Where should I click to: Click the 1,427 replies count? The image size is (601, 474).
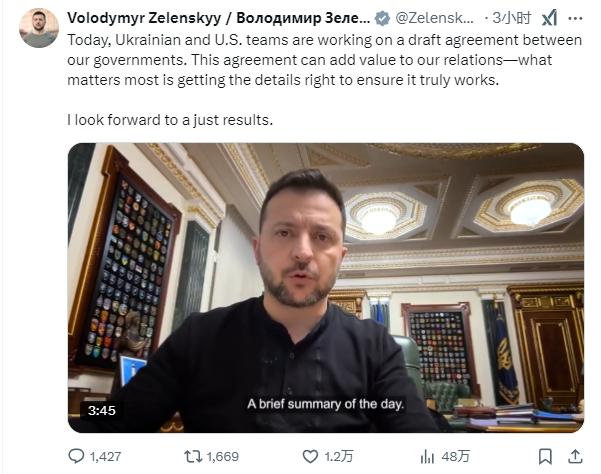tap(105, 456)
